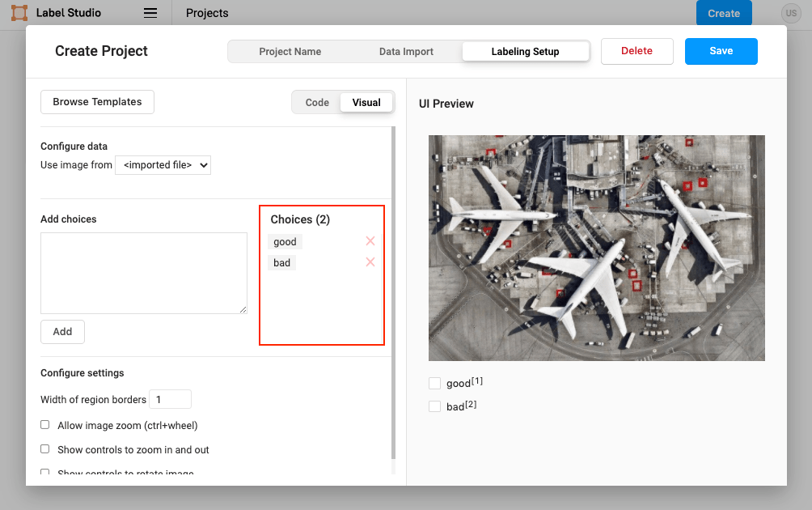
Task: Click the configuration panel scrollbar
Action: pos(393,293)
